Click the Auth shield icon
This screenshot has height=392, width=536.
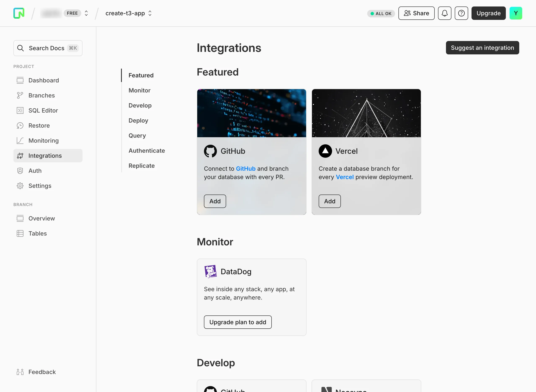20,171
